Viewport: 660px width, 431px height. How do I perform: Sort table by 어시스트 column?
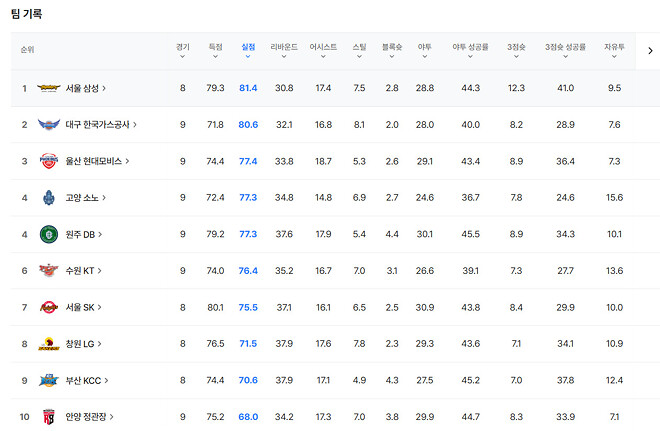323,51
